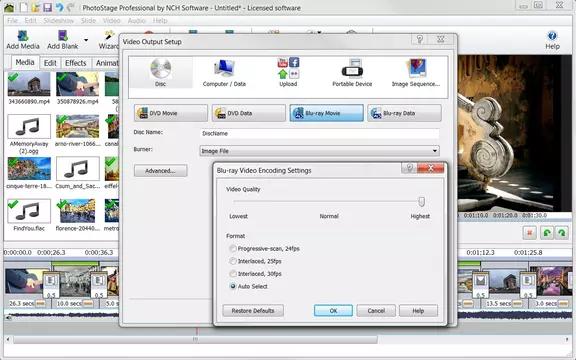576x360 pixels.
Task: Open the Video menu
Action: 111,21
